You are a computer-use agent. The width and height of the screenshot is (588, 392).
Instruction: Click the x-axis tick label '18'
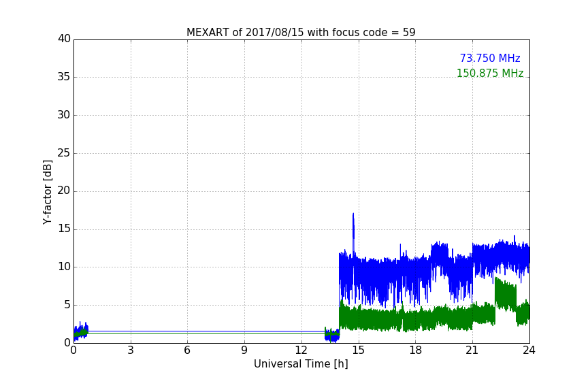416,350
